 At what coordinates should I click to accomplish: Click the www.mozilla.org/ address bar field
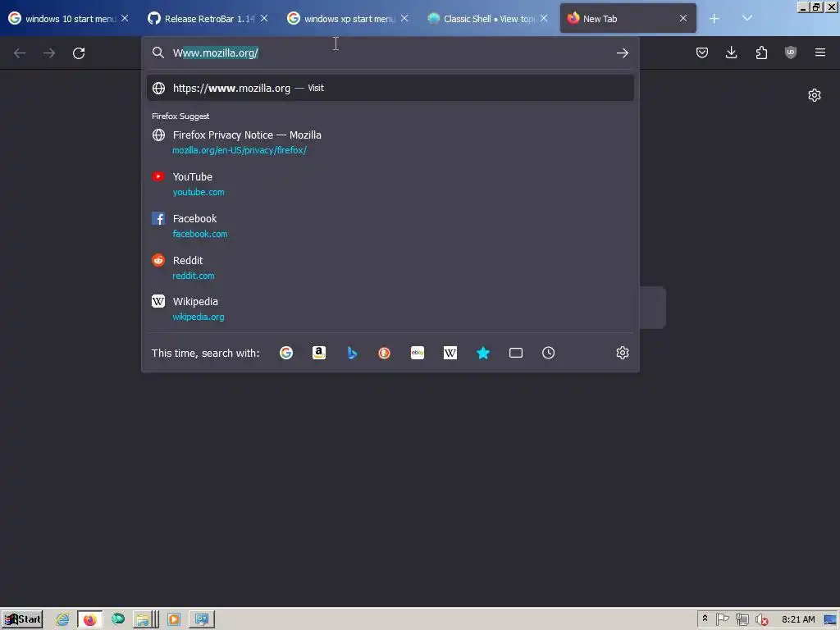391,53
